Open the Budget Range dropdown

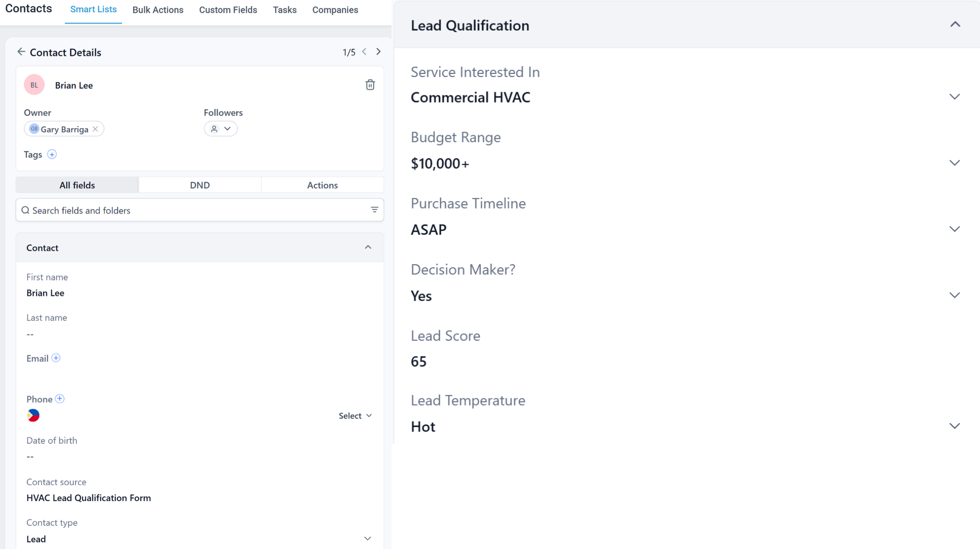pos(954,163)
